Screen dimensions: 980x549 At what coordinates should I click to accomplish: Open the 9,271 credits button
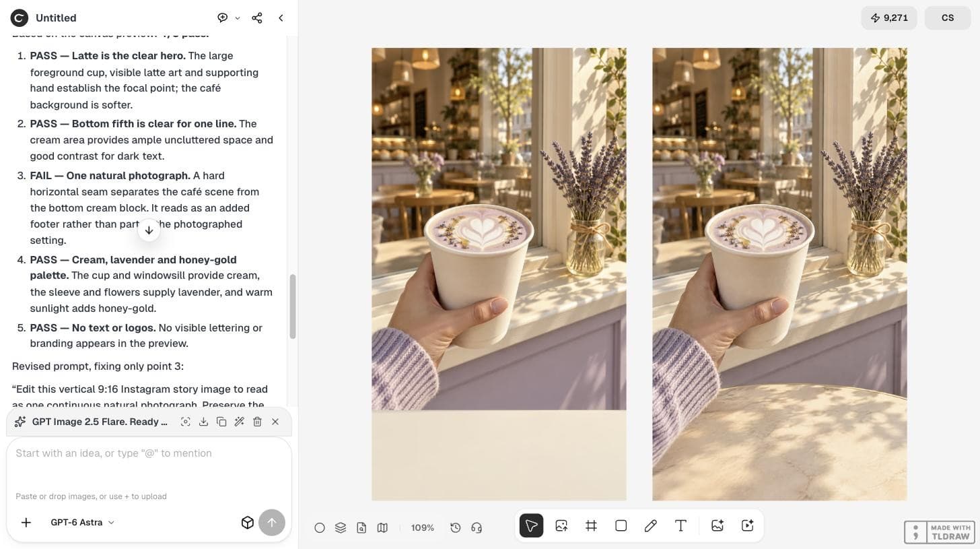click(889, 18)
